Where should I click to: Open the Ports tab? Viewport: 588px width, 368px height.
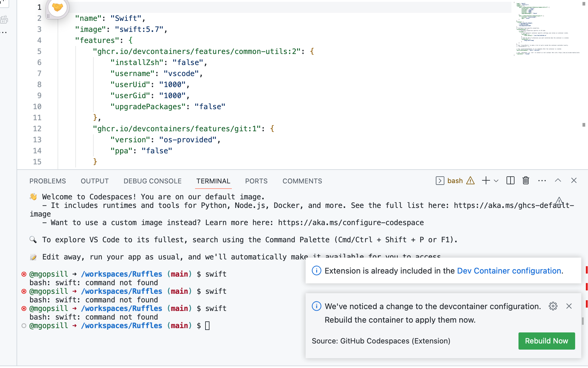point(256,181)
